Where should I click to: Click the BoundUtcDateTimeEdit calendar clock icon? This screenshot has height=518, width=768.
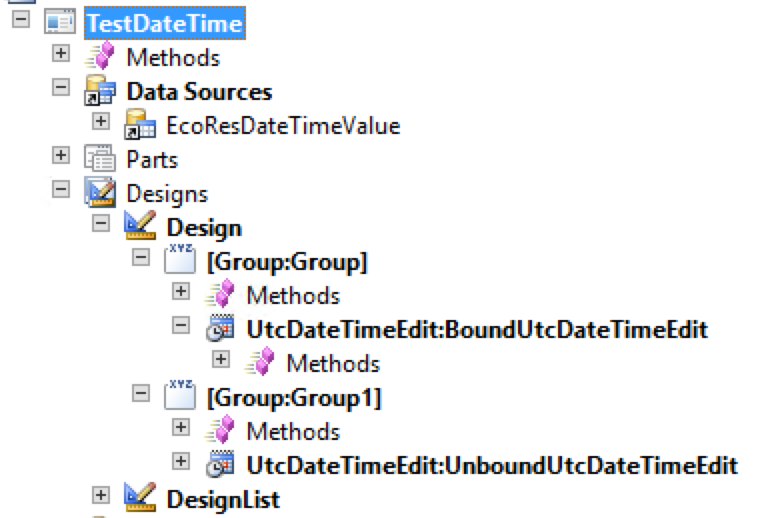pos(220,328)
